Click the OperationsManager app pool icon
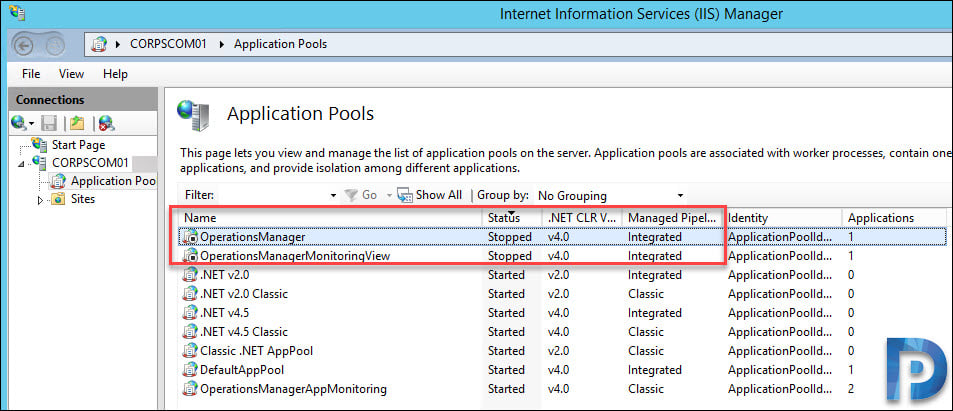 click(190, 237)
